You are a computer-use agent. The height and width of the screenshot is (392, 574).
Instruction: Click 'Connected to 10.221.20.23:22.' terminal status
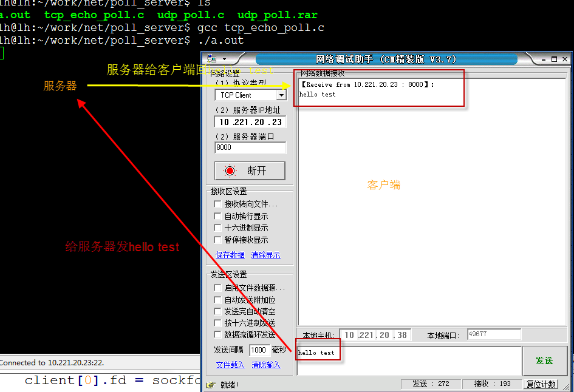coord(52,363)
